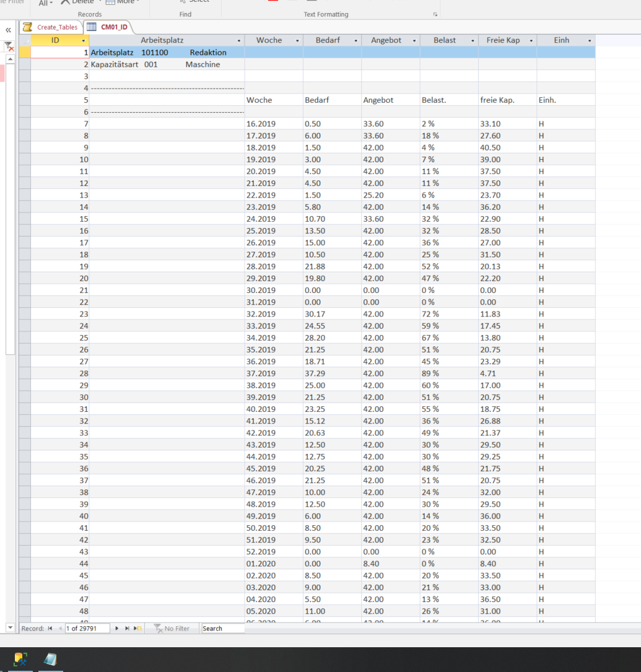Click the Angebot cell '8.40' in row 44
This screenshot has width=641, height=672.
[x=390, y=564]
